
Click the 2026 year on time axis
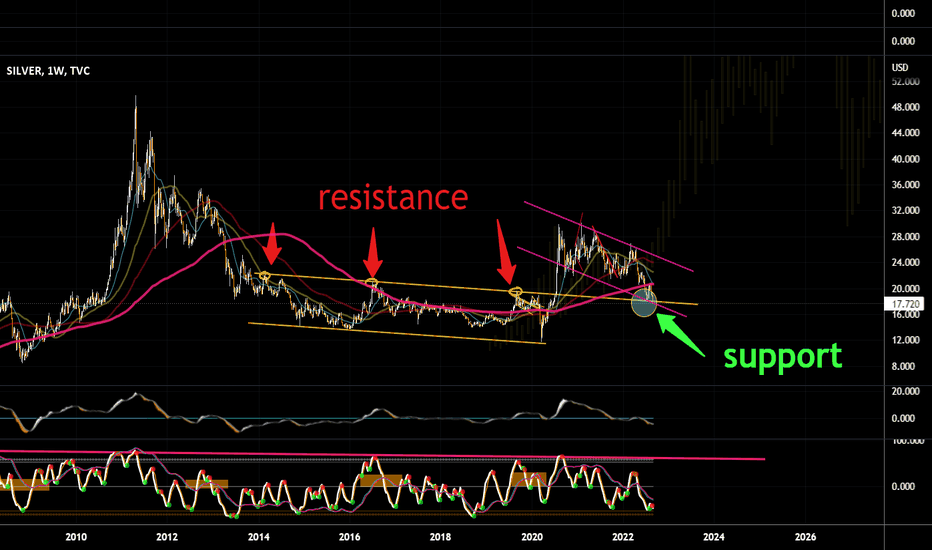[x=805, y=537]
